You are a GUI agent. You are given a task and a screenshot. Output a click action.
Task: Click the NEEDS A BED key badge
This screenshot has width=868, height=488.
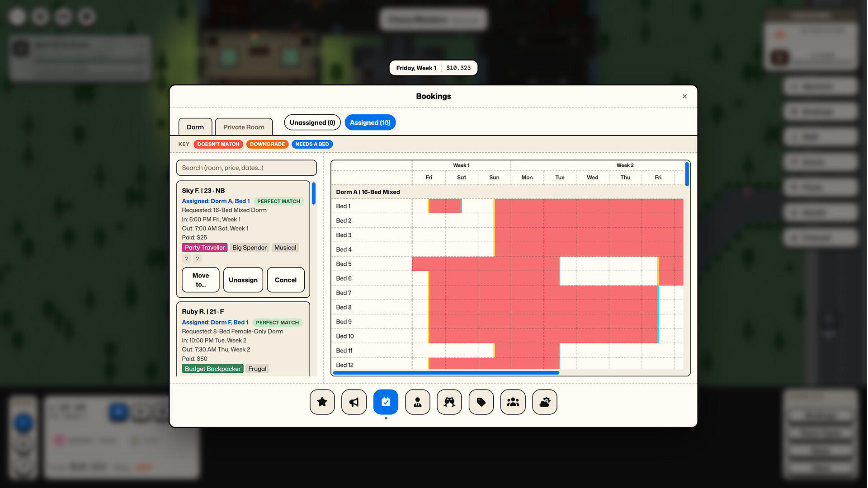tap(312, 144)
